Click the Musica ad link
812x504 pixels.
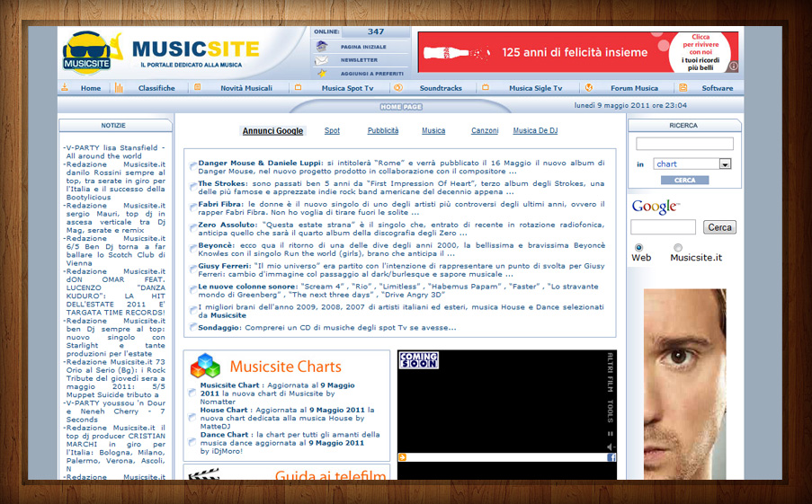pos(433,130)
